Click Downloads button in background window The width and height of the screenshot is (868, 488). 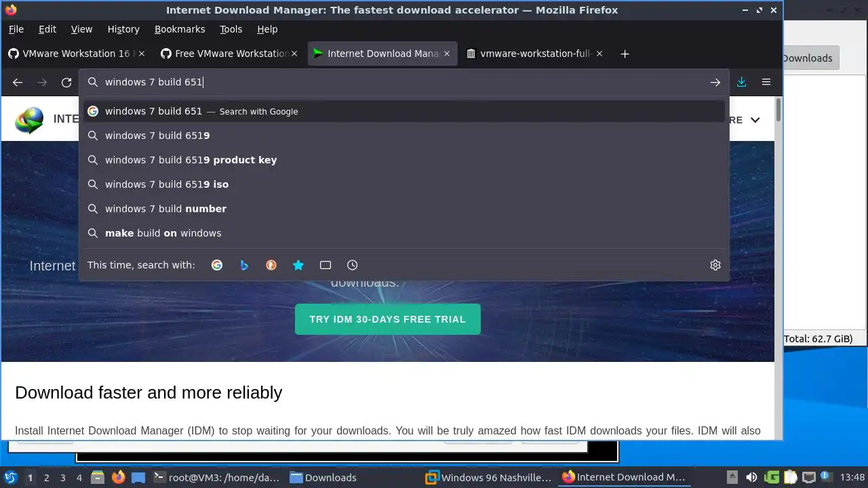[x=811, y=58]
